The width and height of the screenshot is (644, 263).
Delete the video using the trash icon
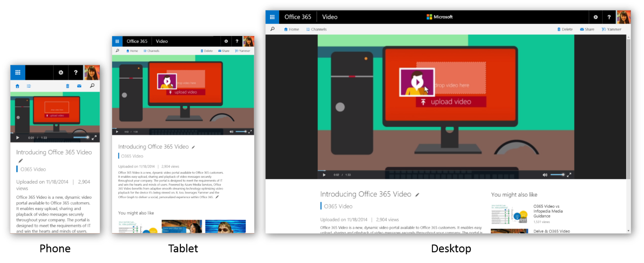(x=565, y=29)
